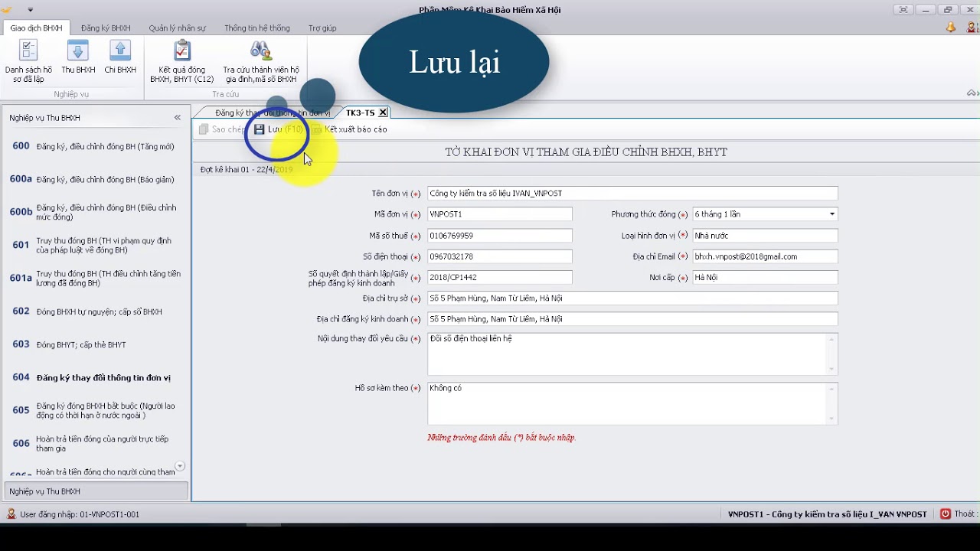Collapse the Nghiệp vụ Thu BHXH panel
This screenshot has height=551, width=980.
click(178, 118)
